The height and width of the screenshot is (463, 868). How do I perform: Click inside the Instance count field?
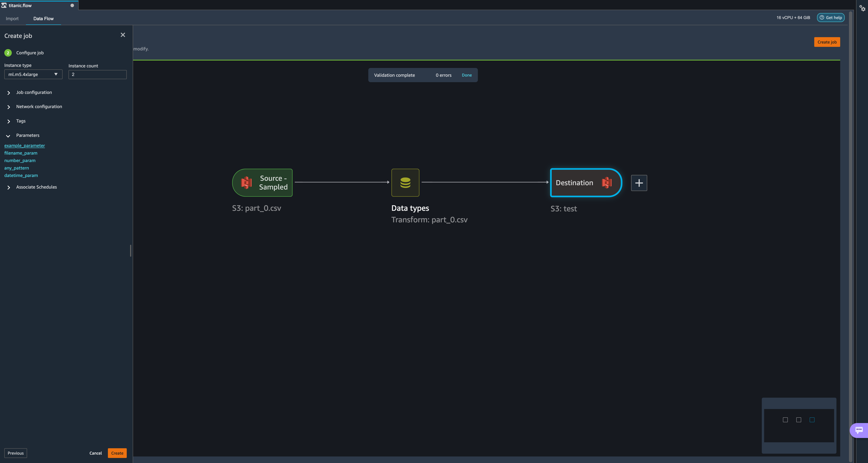coord(97,74)
